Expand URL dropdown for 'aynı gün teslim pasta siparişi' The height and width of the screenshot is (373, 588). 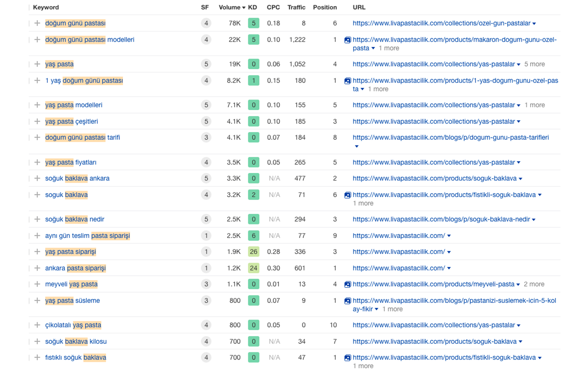click(449, 236)
